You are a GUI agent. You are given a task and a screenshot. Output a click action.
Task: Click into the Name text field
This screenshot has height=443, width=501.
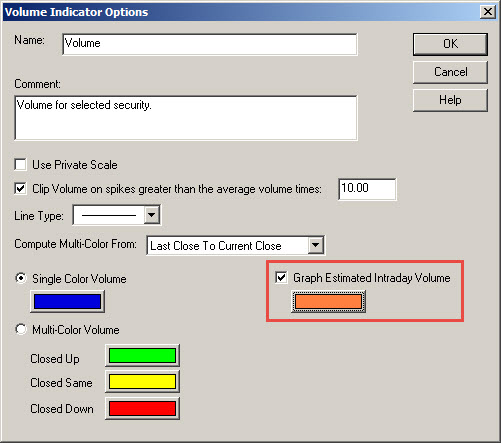point(210,44)
